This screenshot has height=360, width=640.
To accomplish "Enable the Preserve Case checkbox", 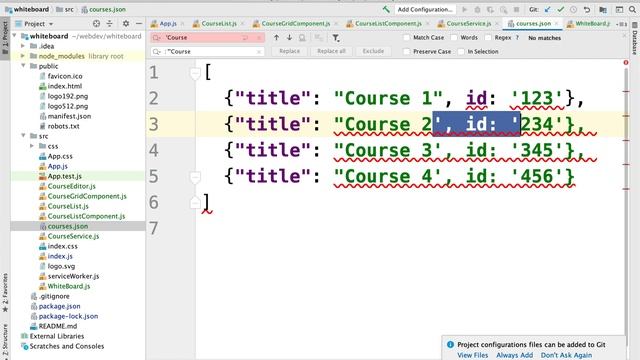I will pyautogui.click(x=407, y=51).
